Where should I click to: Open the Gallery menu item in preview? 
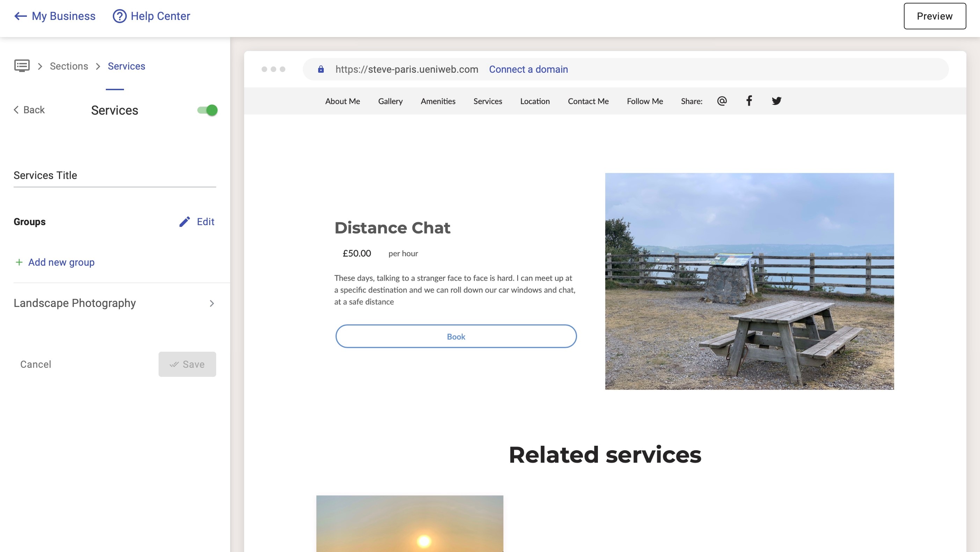click(390, 101)
